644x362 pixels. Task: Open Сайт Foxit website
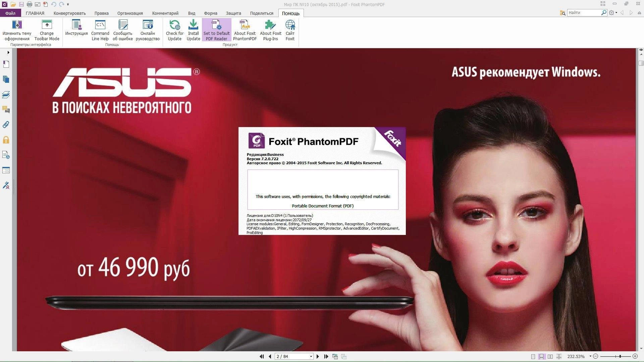290,30
